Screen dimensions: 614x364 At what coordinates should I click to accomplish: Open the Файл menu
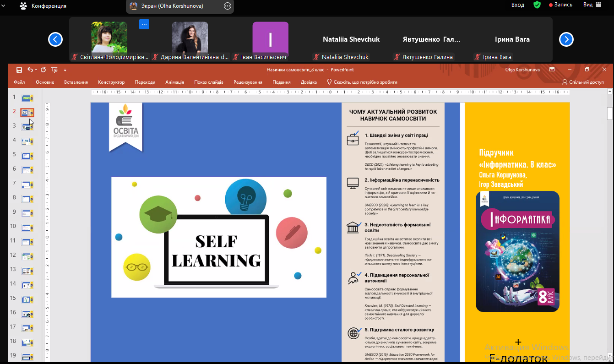(x=19, y=82)
